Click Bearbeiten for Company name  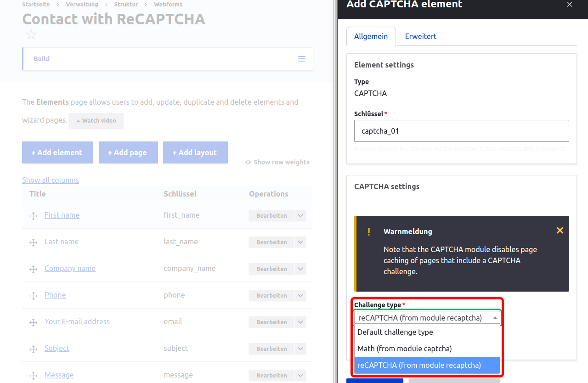tap(271, 269)
